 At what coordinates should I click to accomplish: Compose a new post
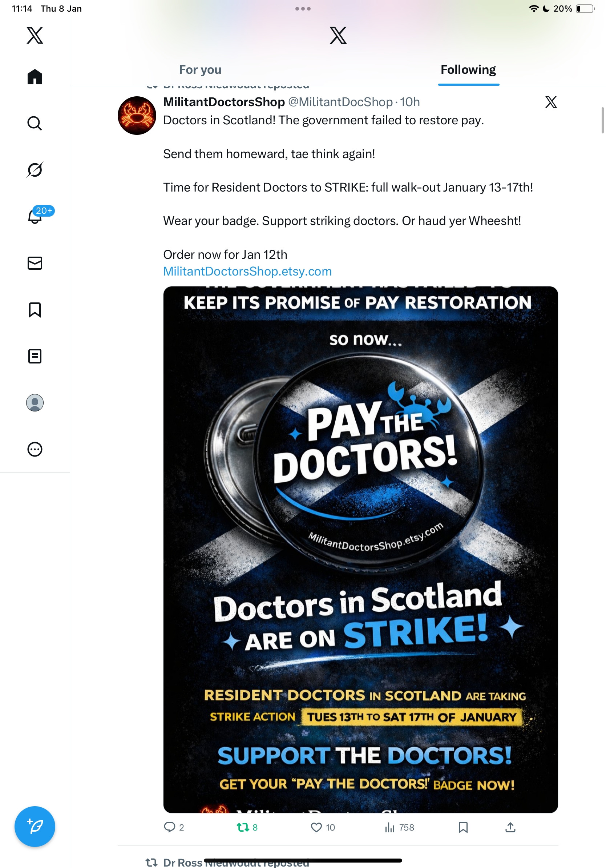[35, 827]
